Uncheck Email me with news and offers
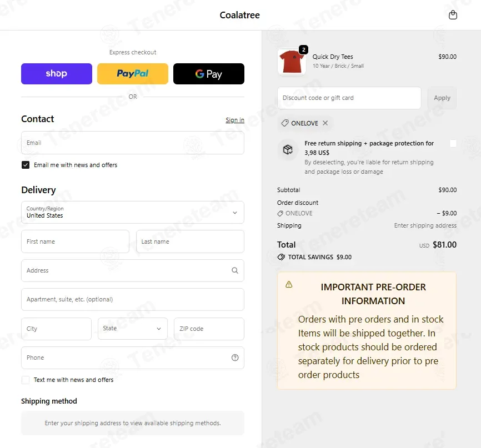This screenshot has width=481, height=448. [26, 165]
